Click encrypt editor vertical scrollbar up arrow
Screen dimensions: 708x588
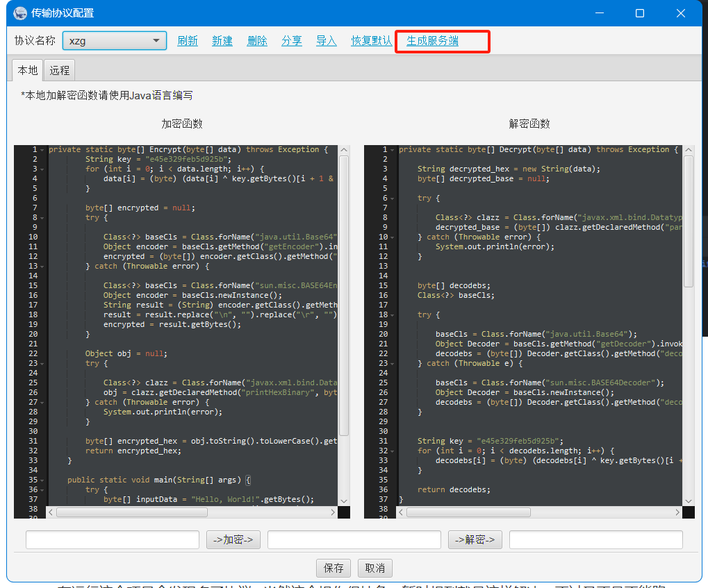point(344,150)
